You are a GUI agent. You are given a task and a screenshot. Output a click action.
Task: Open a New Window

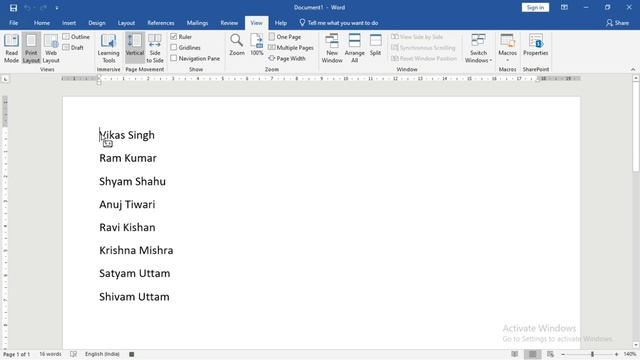pyautogui.click(x=332, y=48)
